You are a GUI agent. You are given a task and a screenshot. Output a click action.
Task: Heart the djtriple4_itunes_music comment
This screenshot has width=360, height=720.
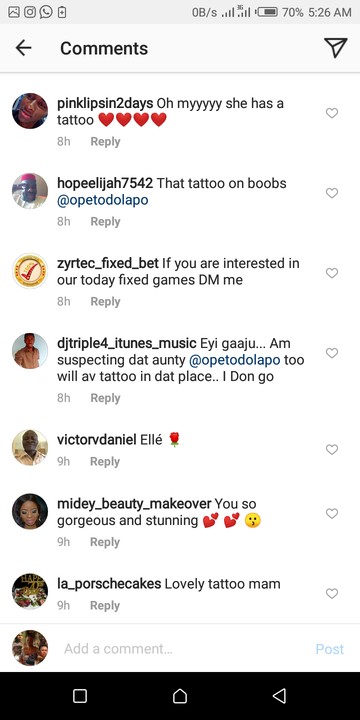click(332, 353)
